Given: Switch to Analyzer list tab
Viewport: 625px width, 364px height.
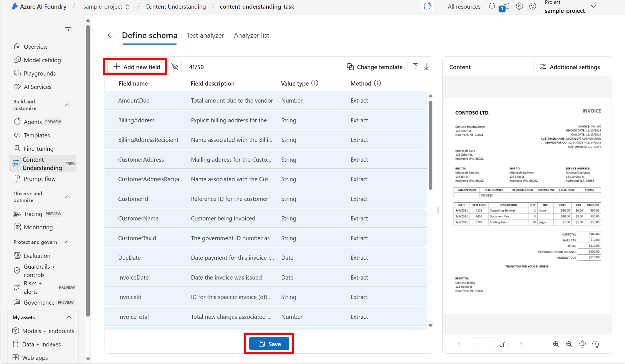Looking at the screenshot, I should [x=251, y=35].
